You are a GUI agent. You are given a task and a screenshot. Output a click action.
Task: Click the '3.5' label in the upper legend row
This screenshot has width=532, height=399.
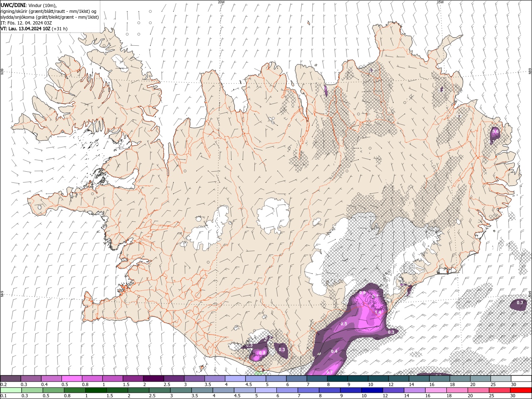208,384
